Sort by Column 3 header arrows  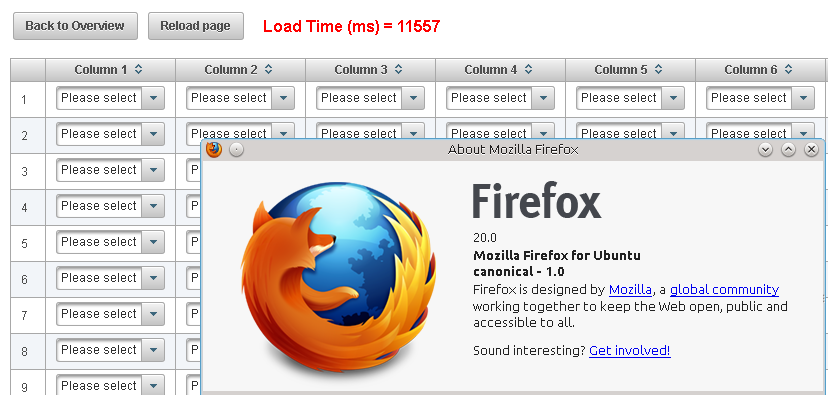pyautogui.click(x=398, y=69)
